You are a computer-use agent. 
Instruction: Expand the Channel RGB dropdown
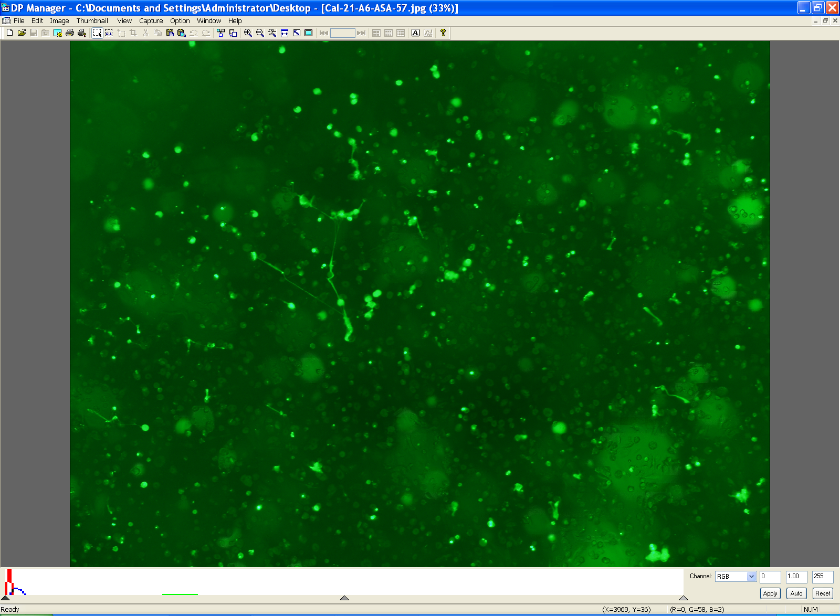(751, 576)
